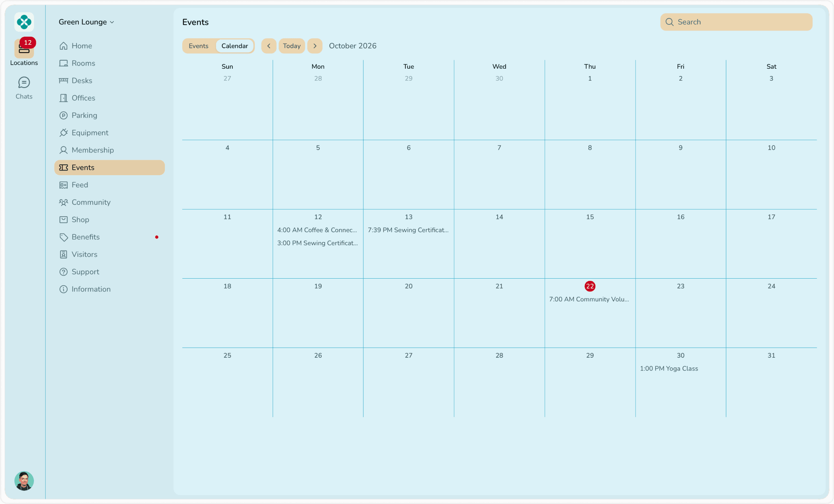Jump to Today in calendar
The height and width of the screenshot is (504, 834).
point(292,46)
